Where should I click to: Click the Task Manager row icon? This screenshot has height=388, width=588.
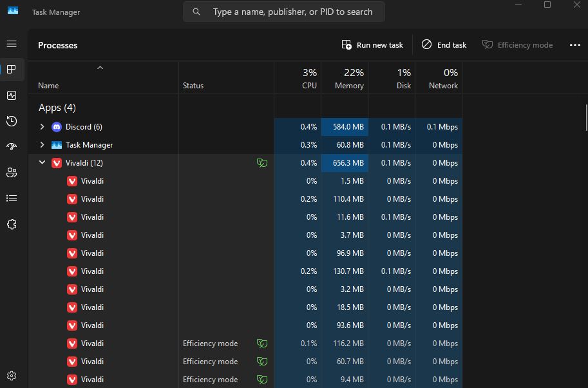click(x=57, y=145)
